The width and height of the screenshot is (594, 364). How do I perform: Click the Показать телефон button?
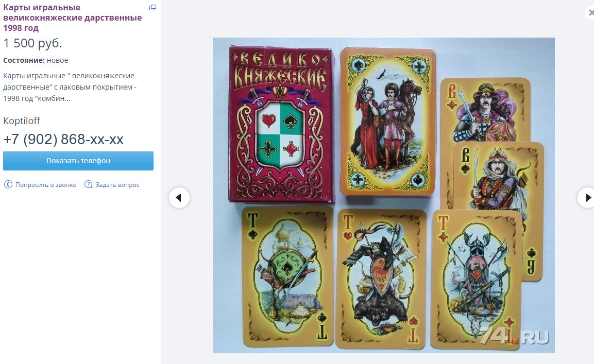(x=78, y=161)
